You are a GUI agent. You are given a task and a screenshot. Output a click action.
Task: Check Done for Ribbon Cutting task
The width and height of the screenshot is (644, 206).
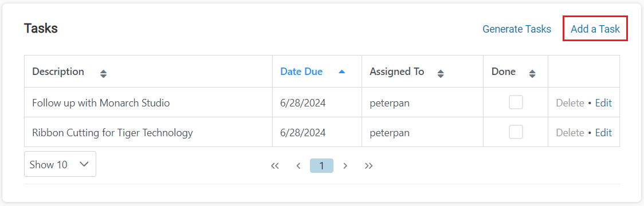[x=516, y=132]
